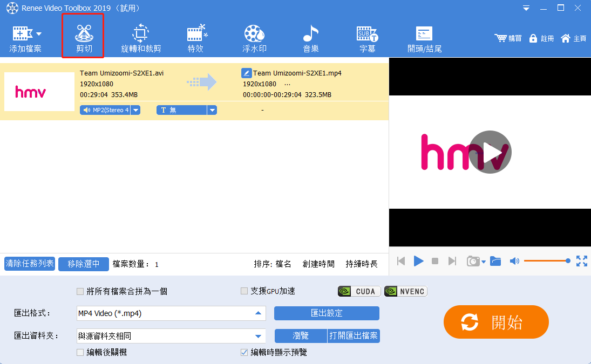Screen dimensions: 591x364
Task: Sort list by 持續時長
Action: (x=362, y=264)
